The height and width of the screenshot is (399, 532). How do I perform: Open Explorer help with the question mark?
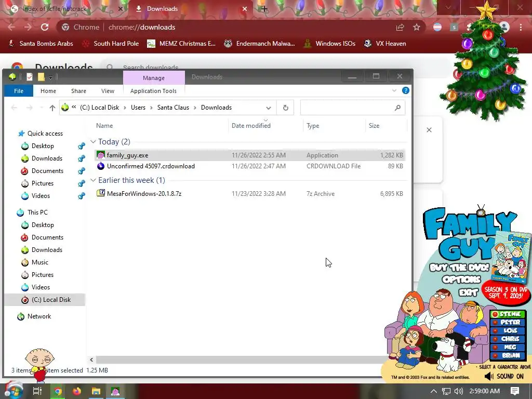[405, 90]
